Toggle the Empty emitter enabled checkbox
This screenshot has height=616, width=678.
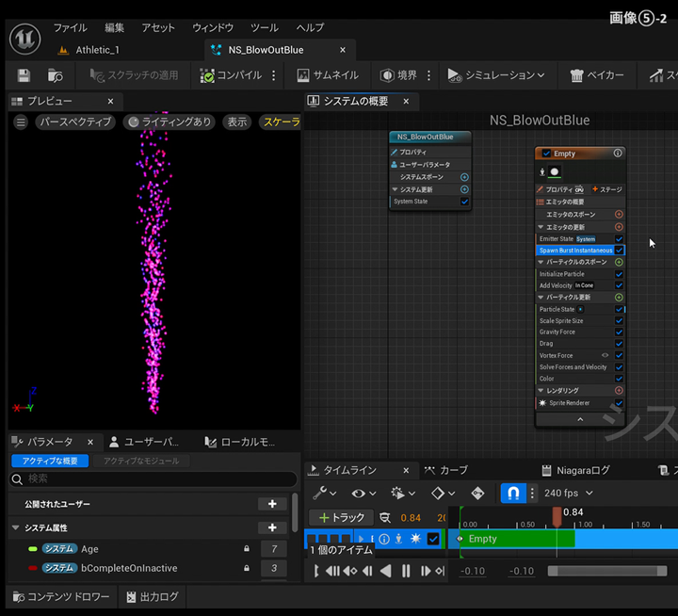pos(546,153)
